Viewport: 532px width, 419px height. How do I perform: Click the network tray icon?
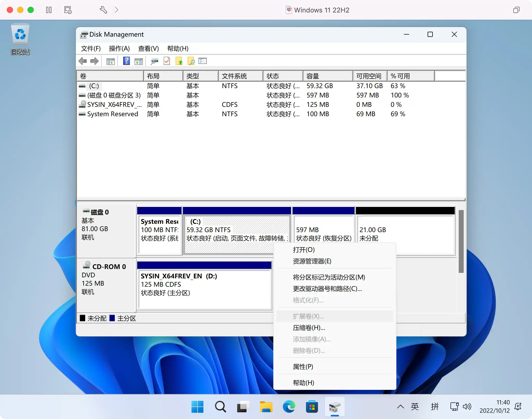click(454, 407)
